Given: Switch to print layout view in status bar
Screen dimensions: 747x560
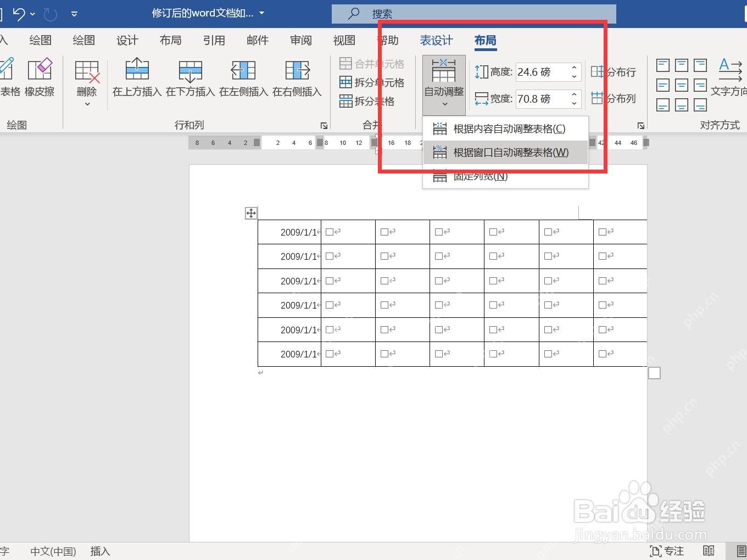Looking at the screenshot, I should (x=741, y=551).
